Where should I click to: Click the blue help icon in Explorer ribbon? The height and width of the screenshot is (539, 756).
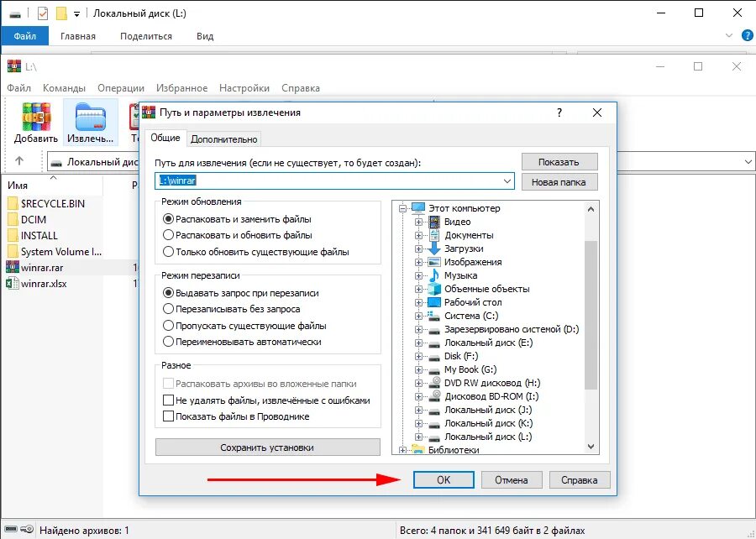748,35
